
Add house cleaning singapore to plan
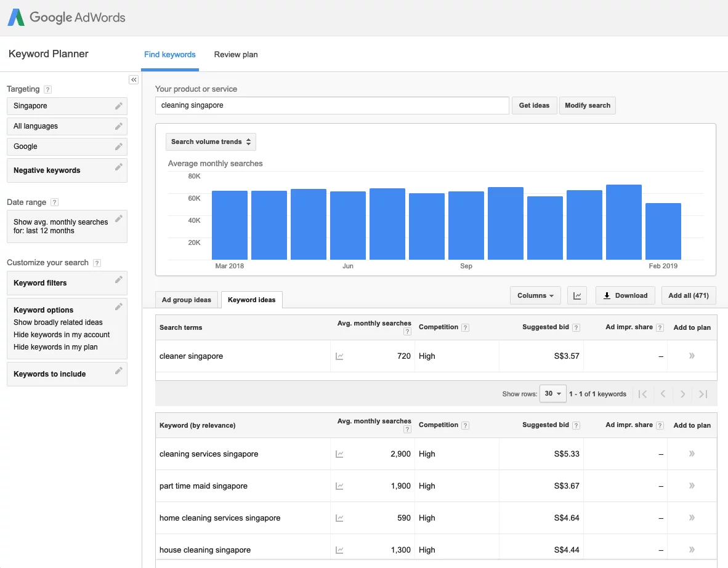click(x=692, y=550)
